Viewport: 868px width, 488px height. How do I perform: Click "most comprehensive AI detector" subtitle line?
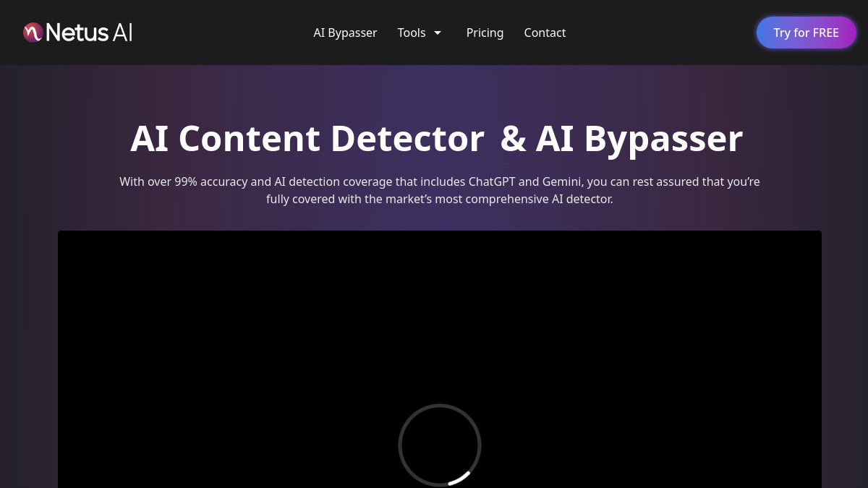tap(524, 199)
